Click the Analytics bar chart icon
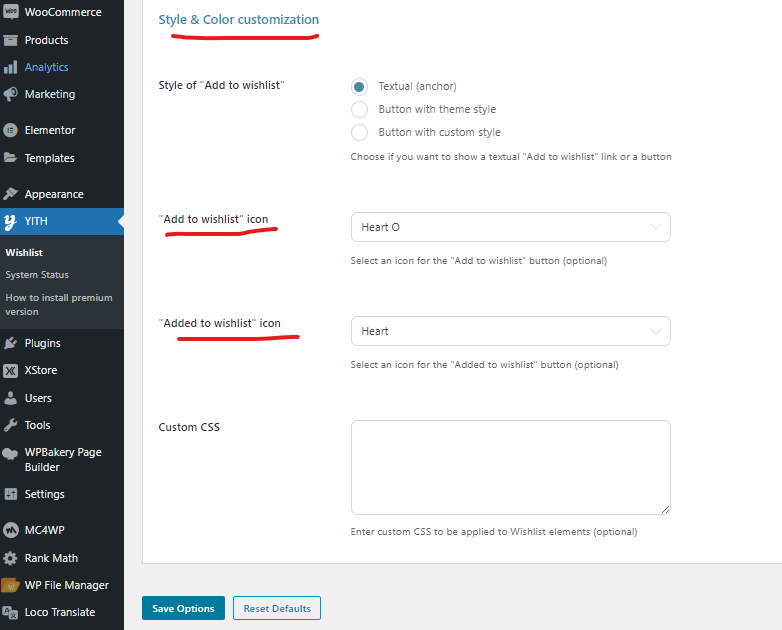Viewport: 782px width, 630px height. pyautogui.click(x=10, y=67)
